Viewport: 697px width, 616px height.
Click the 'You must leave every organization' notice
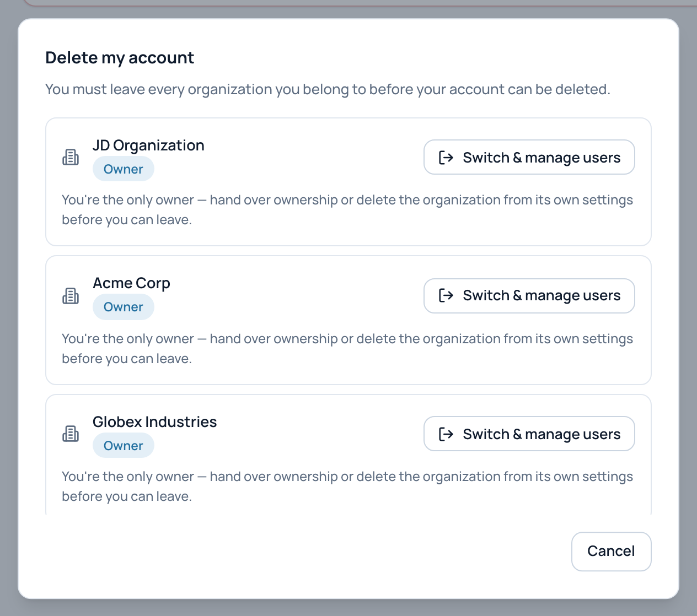(x=328, y=89)
